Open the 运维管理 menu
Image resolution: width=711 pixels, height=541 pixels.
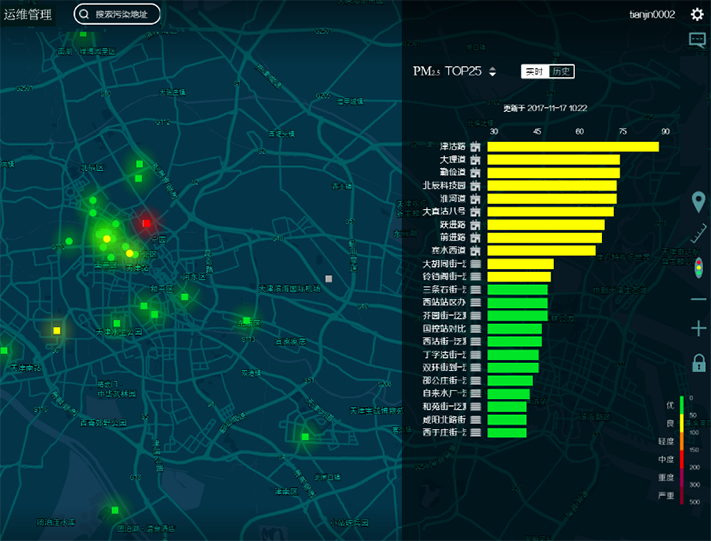pyautogui.click(x=28, y=15)
